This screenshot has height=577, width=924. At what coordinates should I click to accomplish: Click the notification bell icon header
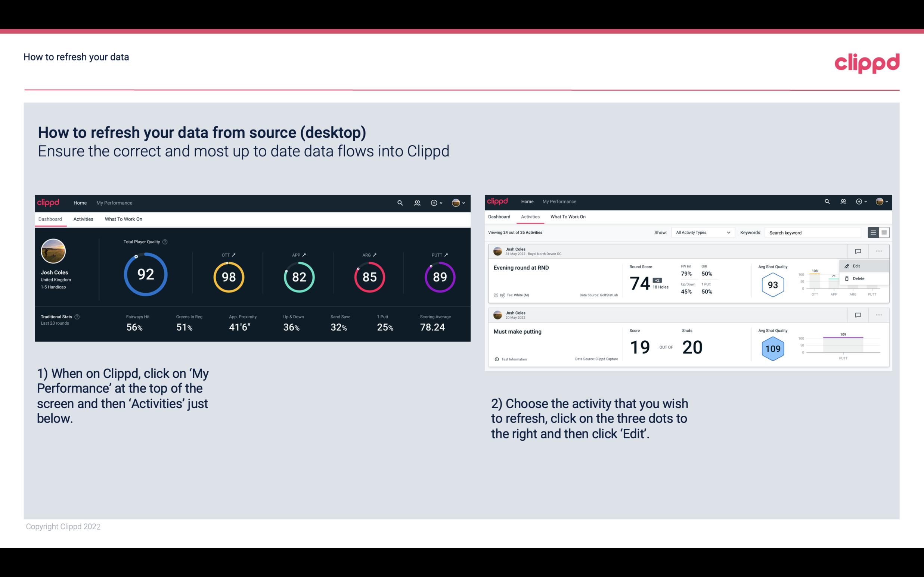tap(417, 203)
